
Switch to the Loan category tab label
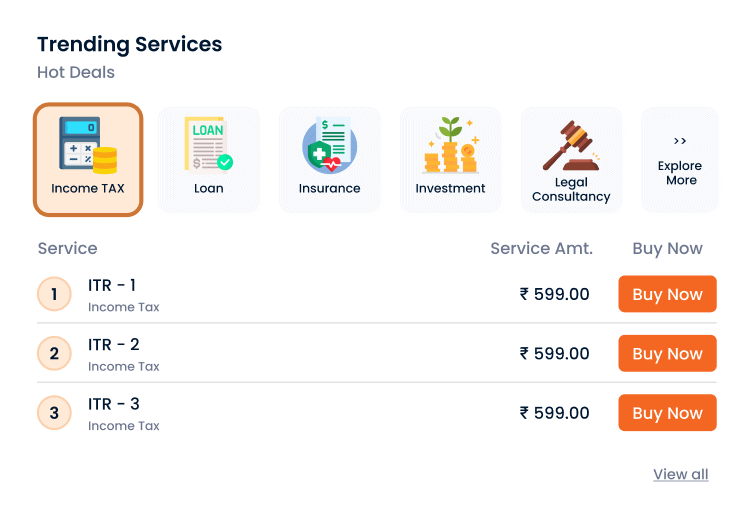coord(209,188)
